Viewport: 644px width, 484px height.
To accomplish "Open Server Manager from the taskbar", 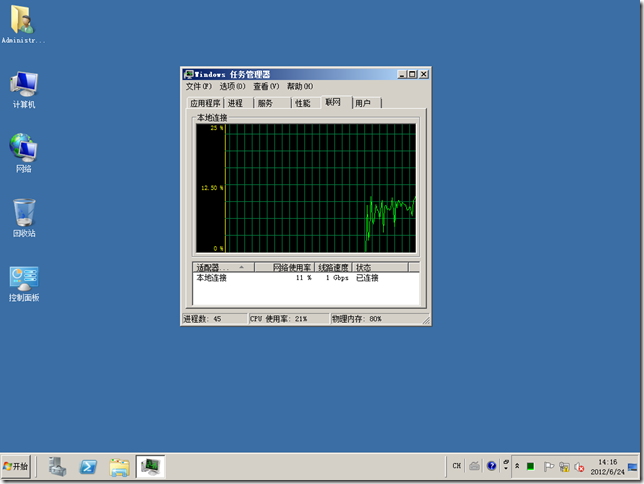I will pos(57,467).
